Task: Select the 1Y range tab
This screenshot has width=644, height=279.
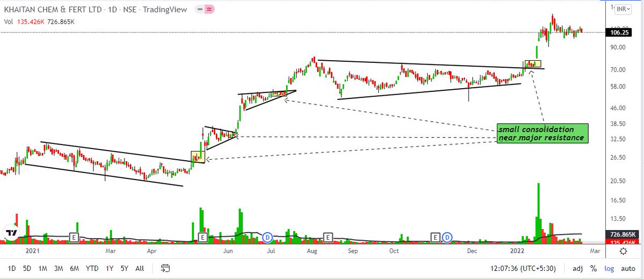Action: (x=109, y=268)
